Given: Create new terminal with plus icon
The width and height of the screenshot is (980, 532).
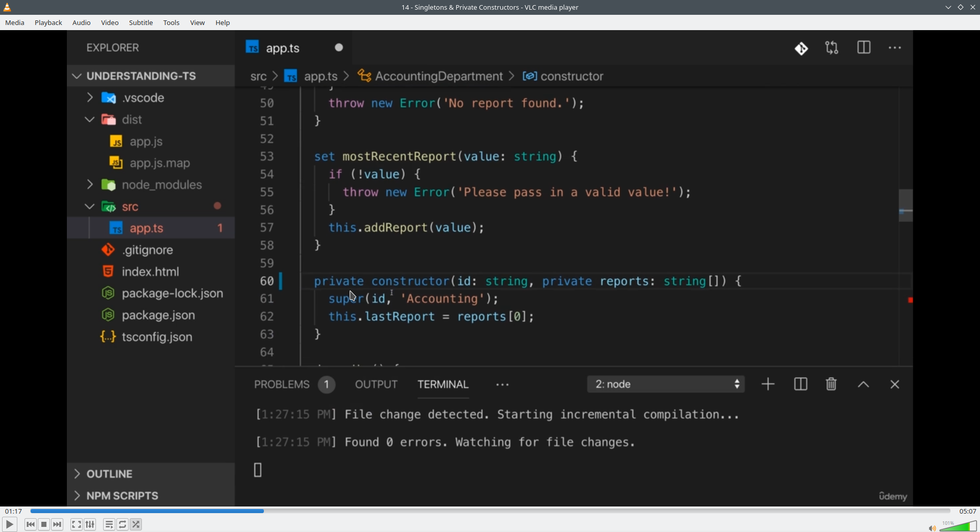Looking at the screenshot, I should pos(768,384).
